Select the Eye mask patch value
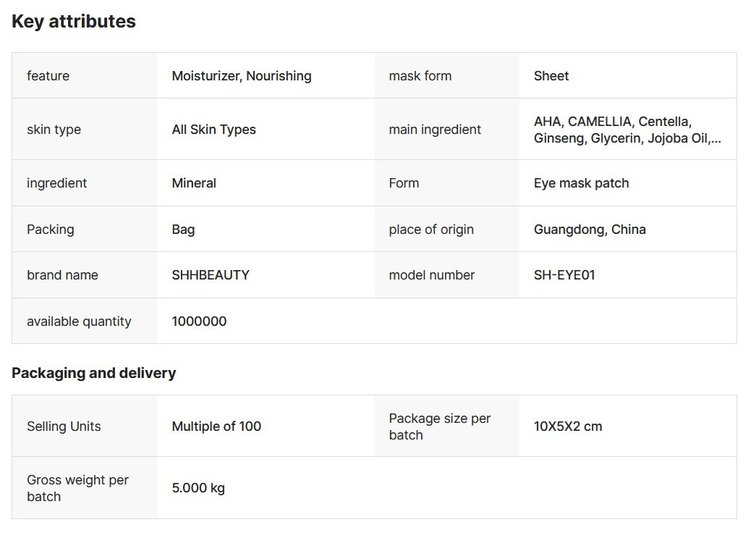This screenshot has height=538, width=756. pos(581,183)
